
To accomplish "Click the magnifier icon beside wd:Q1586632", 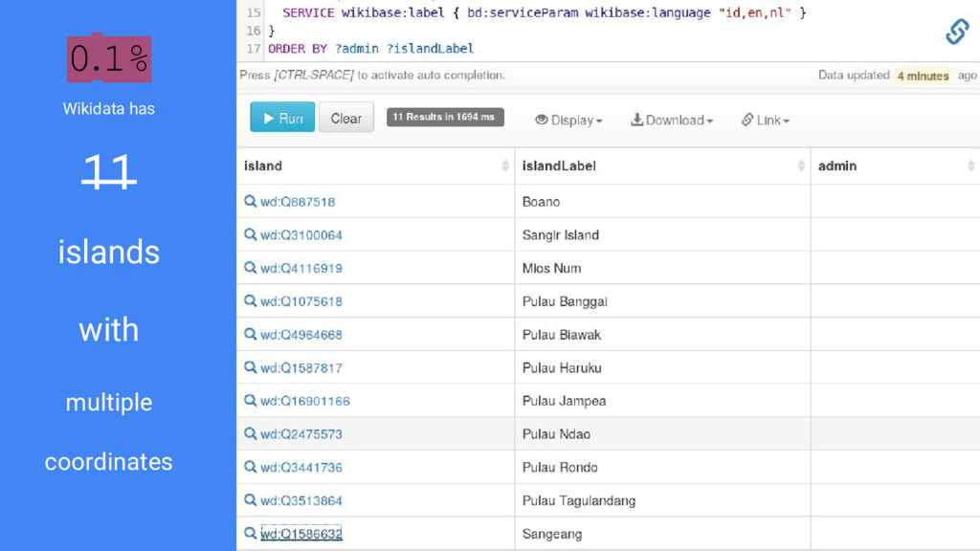I will pos(250,533).
